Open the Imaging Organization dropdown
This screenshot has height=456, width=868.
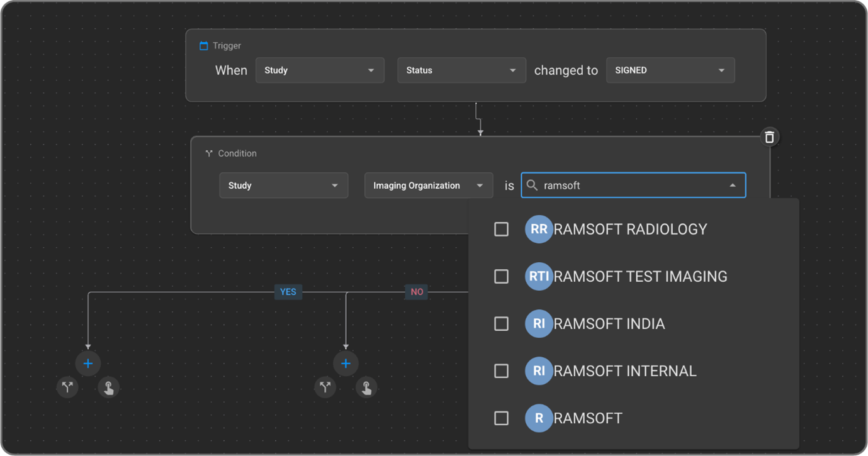tap(428, 186)
